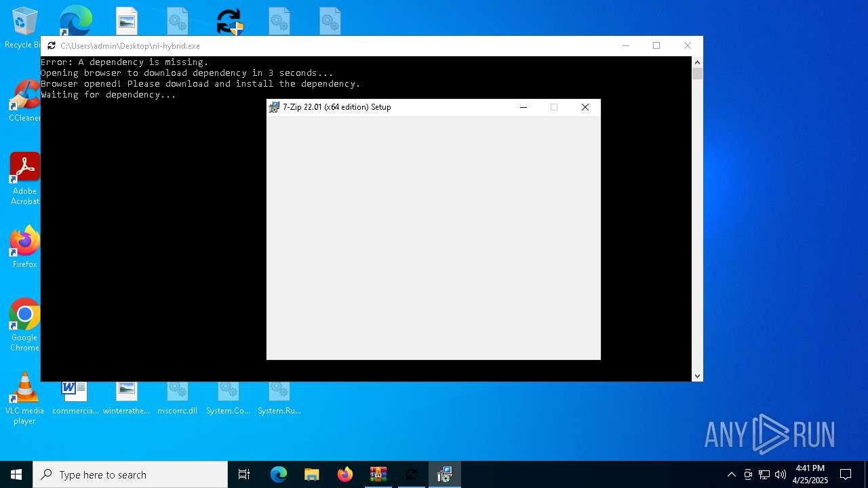868x488 pixels.
Task: Open the VLC media player desktop shortcut
Action: click(x=24, y=399)
